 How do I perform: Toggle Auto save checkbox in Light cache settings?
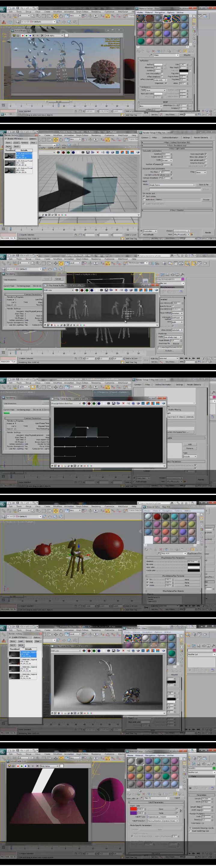point(144,199)
